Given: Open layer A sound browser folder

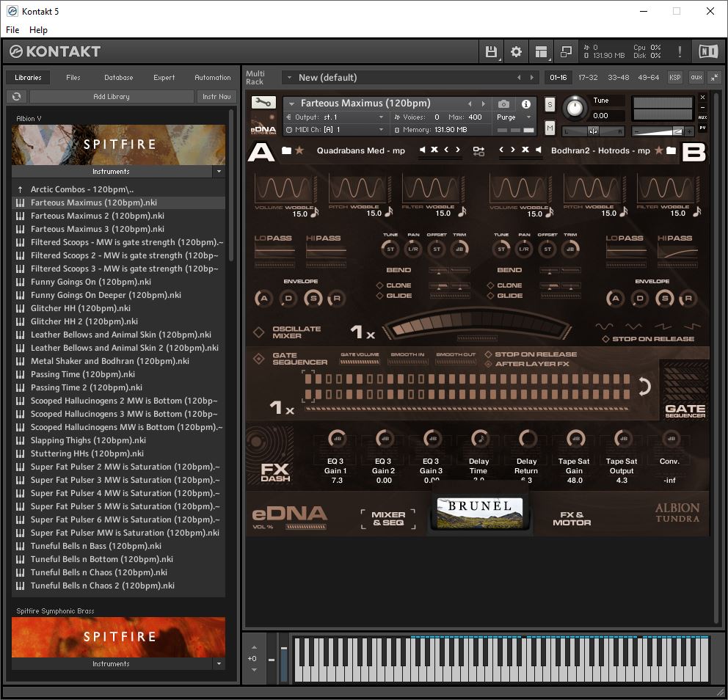Looking at the screenshot, I should (x=286, y=150).
